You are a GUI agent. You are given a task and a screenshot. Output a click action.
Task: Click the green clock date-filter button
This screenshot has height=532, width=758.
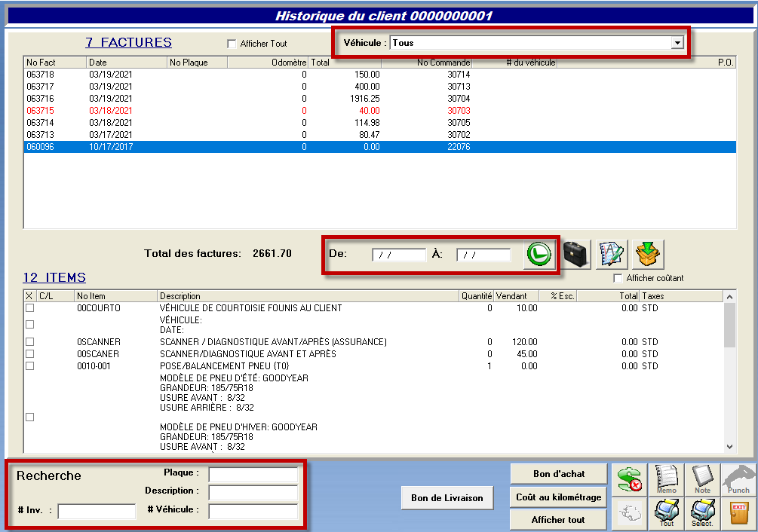[x=539, y=254]
